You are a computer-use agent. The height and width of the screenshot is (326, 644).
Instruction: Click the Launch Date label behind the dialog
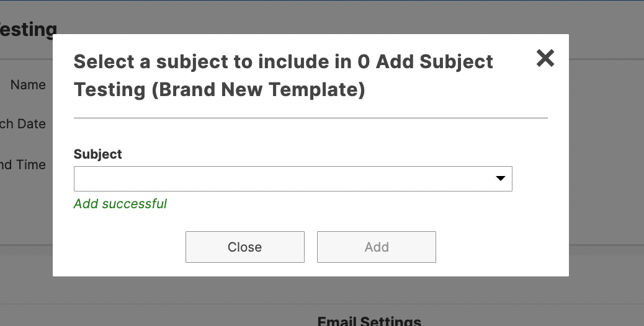point(22,124)
